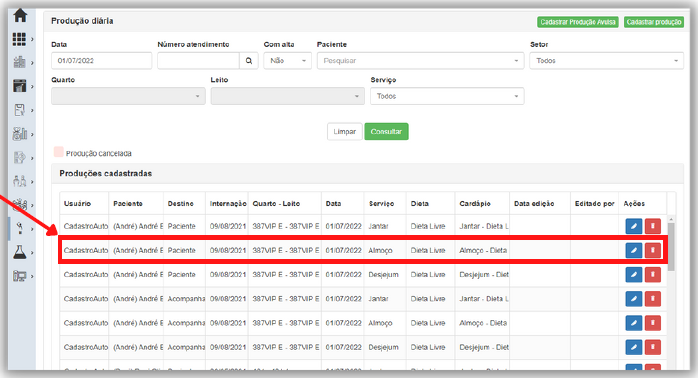Open the Setor dropdown showing Todos
This screenshot has width=698, height=378.
606,61
